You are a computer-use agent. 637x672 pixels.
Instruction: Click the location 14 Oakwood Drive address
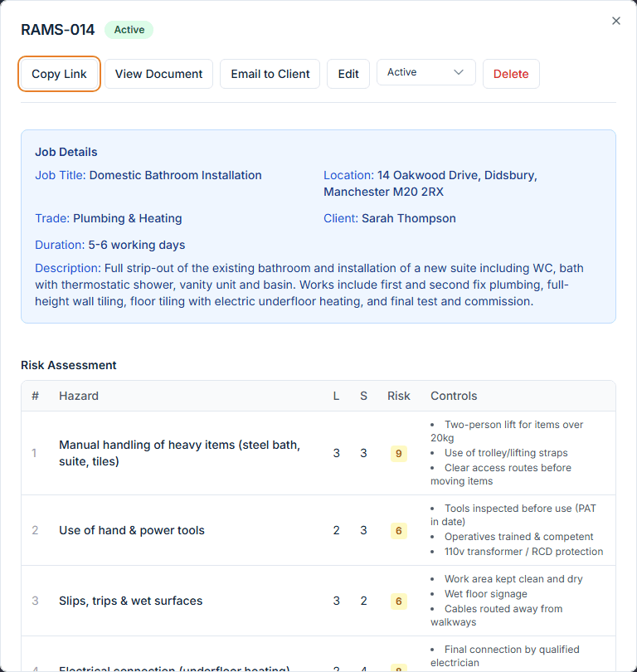click(x=430, y=183)
